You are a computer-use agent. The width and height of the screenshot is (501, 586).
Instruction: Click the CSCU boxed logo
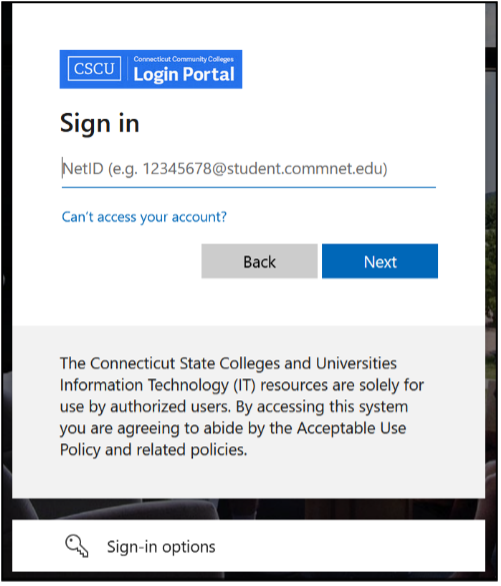pos(95,69)
